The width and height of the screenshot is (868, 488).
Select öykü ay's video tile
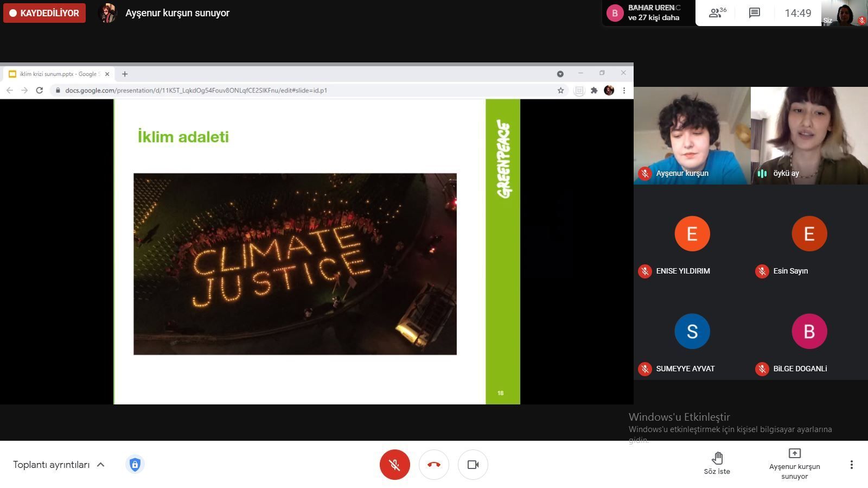pos(809,135)
